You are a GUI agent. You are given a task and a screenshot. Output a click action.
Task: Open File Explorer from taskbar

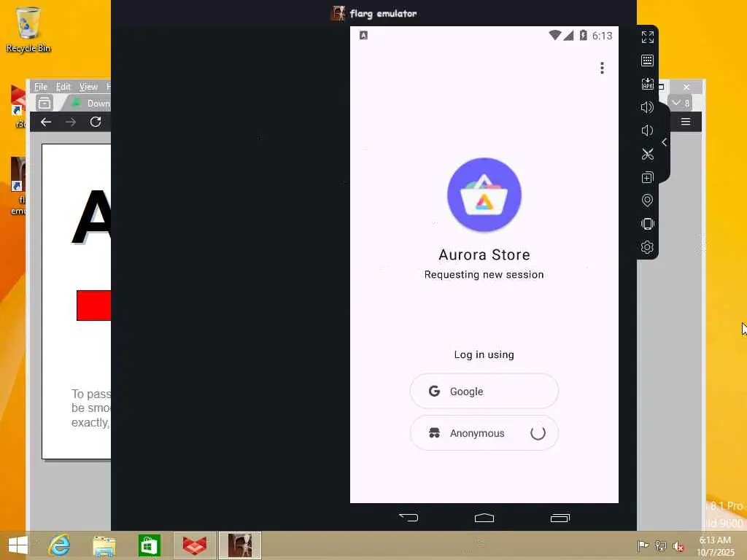(x=104, y=545)
